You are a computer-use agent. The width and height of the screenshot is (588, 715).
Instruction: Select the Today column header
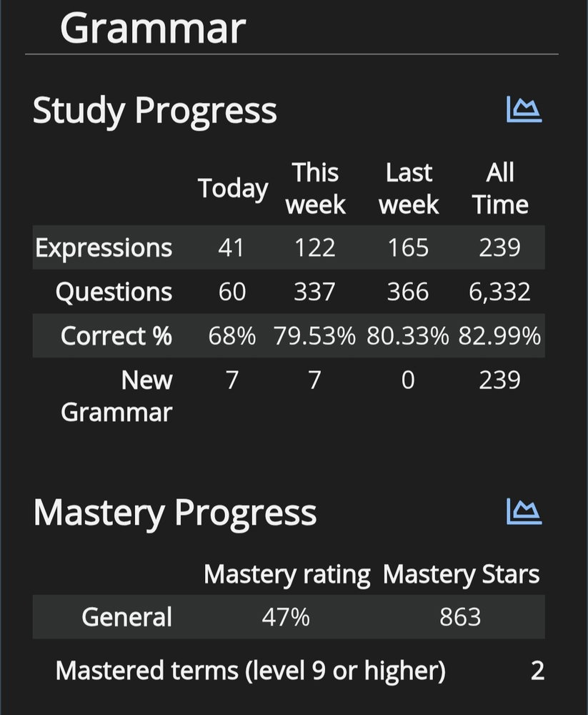(x=233, y=188)
